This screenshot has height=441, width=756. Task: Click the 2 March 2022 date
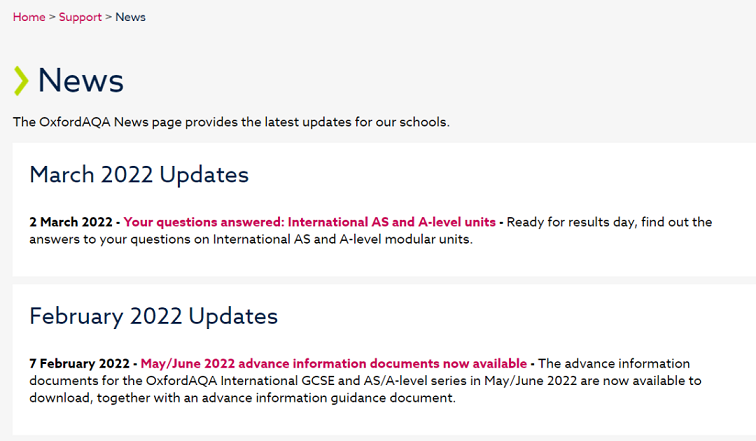tap(71, 222)
